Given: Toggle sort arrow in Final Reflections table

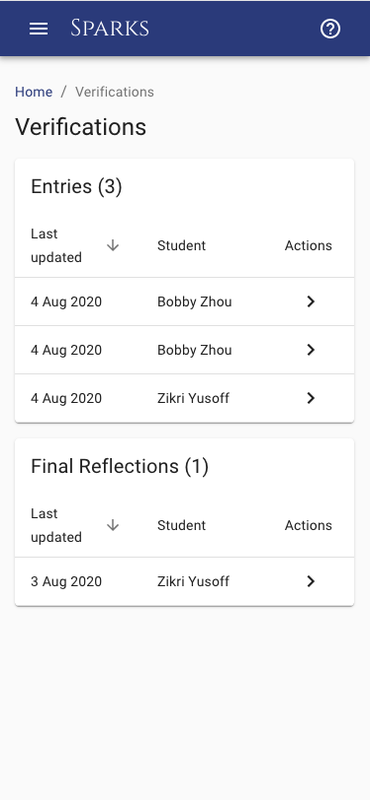Looking at the screenshot, I should 113,525.
